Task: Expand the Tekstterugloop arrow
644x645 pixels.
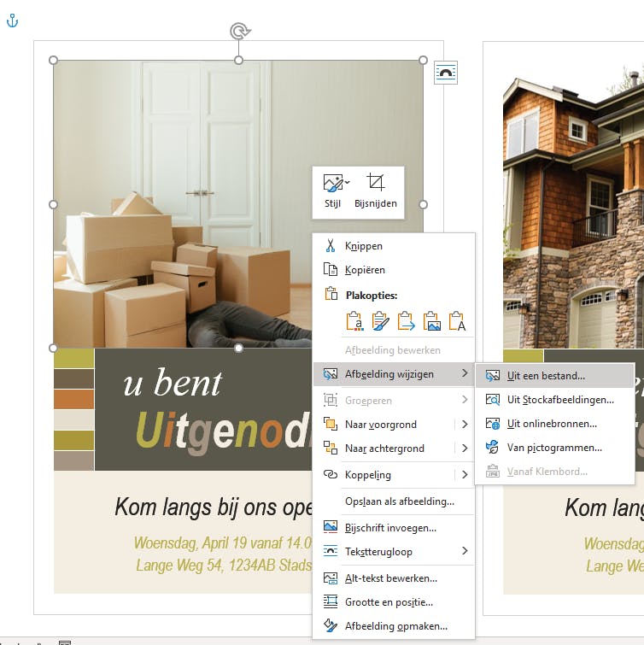Action: point(465,551)
